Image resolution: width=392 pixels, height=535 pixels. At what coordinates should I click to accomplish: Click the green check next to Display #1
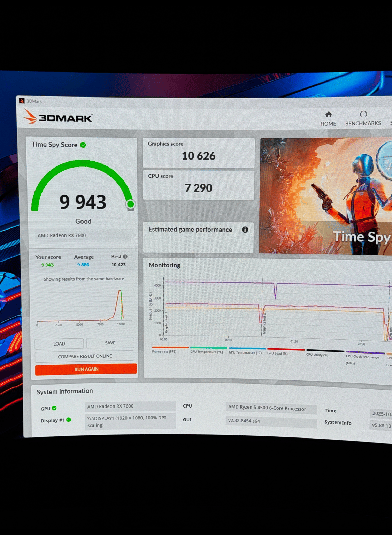coord(69,420)
